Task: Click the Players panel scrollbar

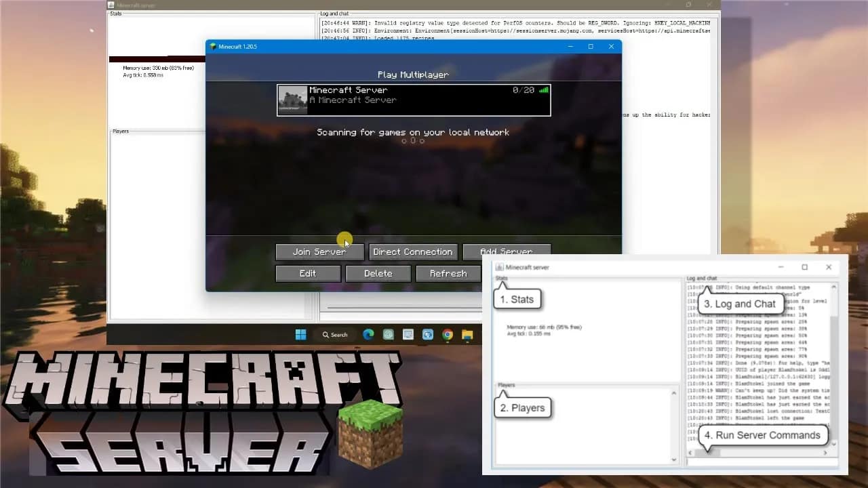Action: click(x=675, y=427)
